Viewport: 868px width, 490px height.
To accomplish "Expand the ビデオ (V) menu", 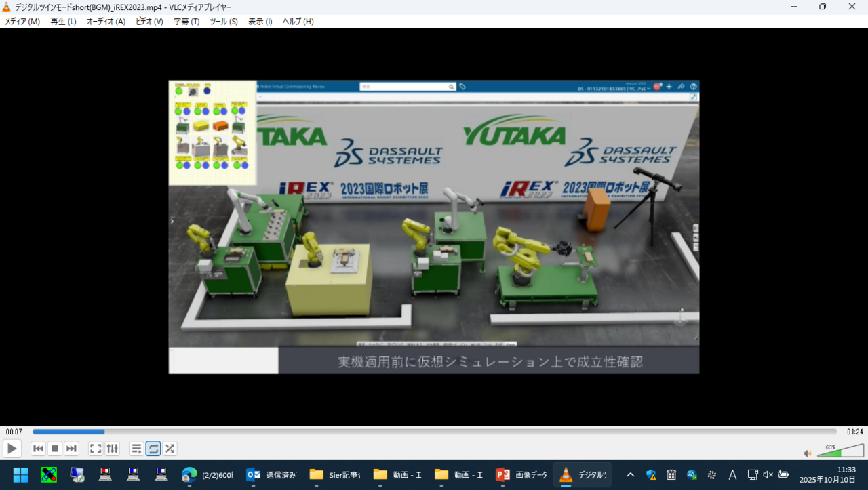I will (x=149, y=22).
